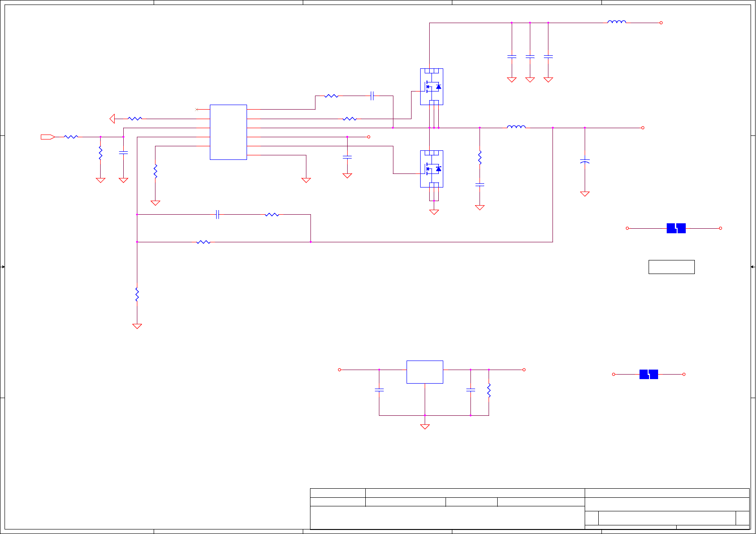
Task: Select the resistor feeding the horizontal bootstrap capacitor
Action: (331, 96)
